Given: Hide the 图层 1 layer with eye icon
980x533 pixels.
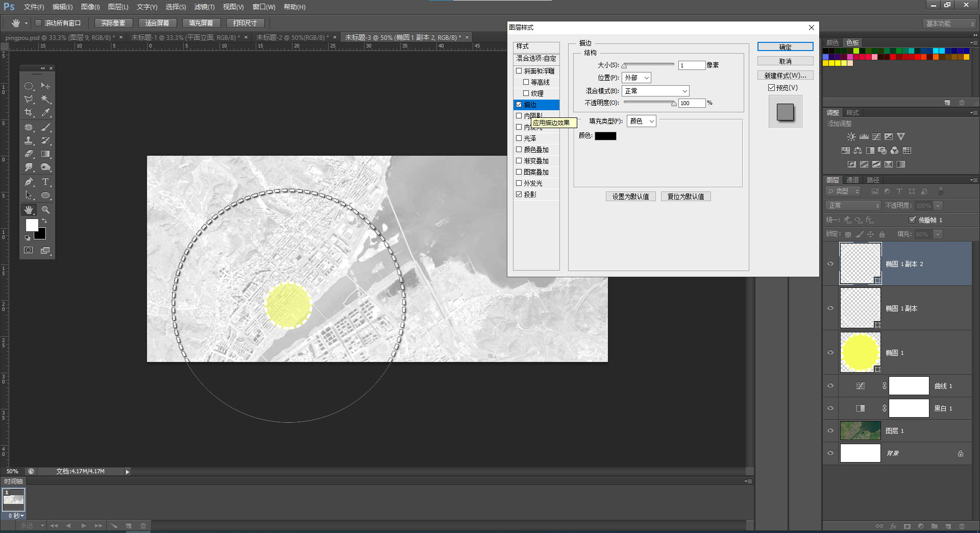Looking at the screenshot, I should (x=830, y=430).
